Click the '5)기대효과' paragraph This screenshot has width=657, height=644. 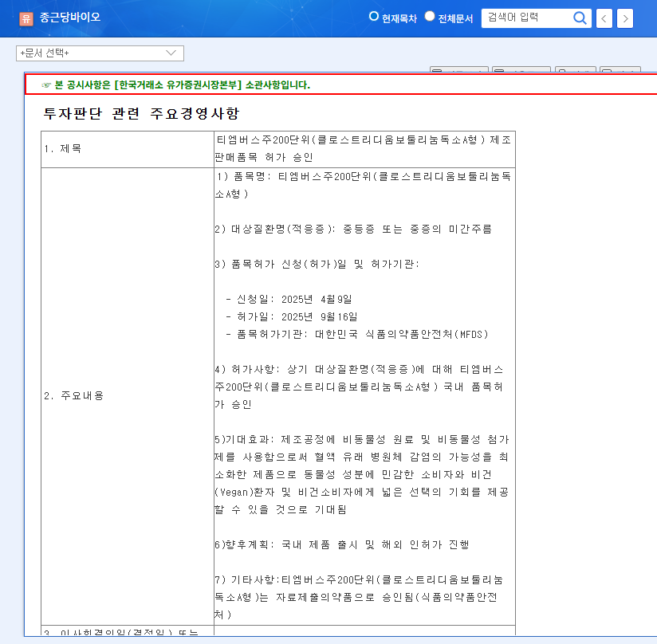(362, 474)
